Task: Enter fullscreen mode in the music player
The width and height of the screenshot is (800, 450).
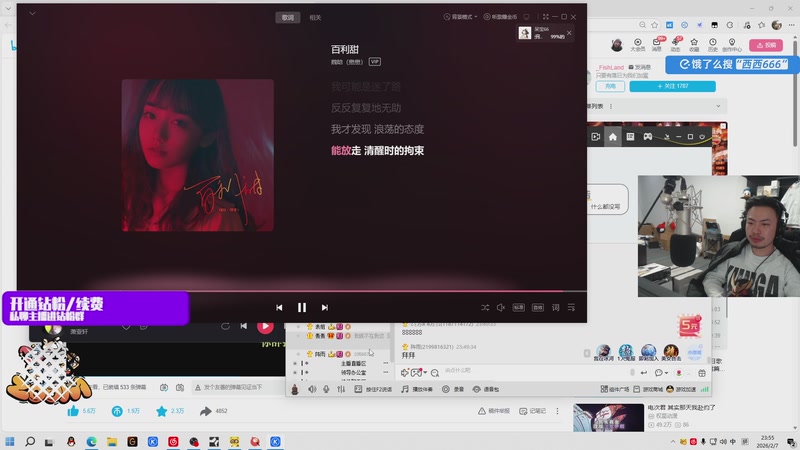Action: 545,17
